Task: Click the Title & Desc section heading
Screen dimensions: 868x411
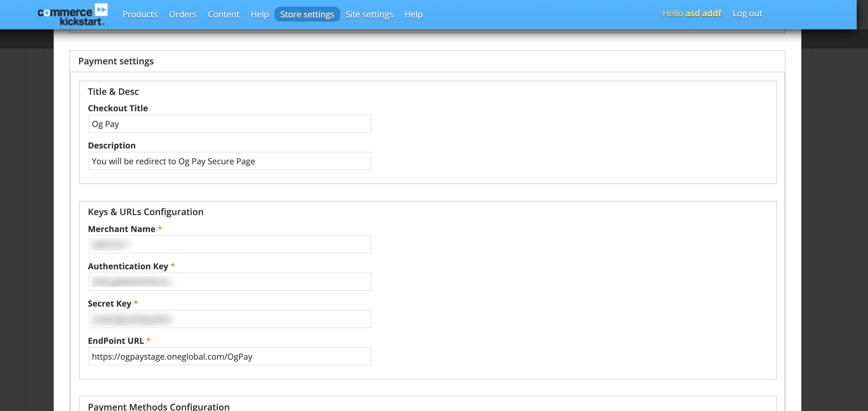Action: 114,91
